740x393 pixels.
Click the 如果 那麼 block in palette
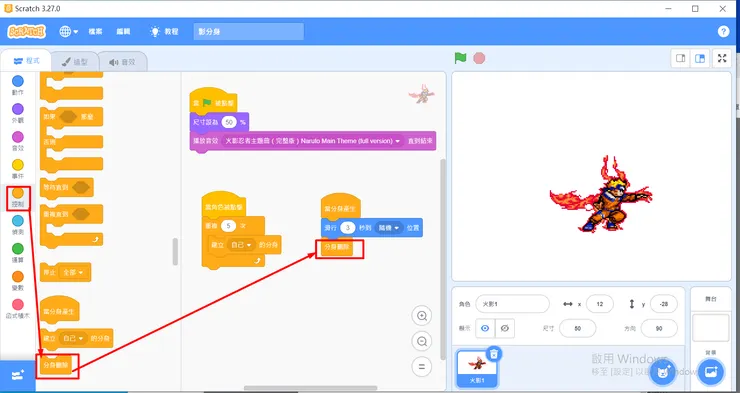pos(71,116)
